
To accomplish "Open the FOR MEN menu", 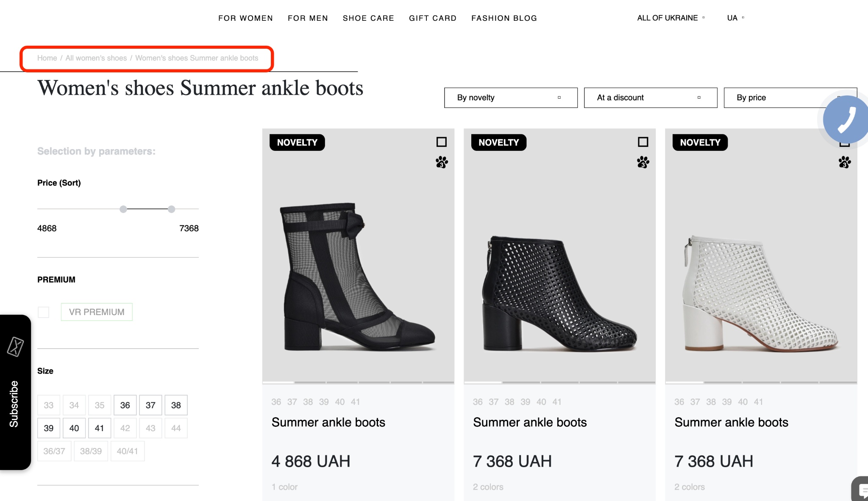I will tap(308, 18).
